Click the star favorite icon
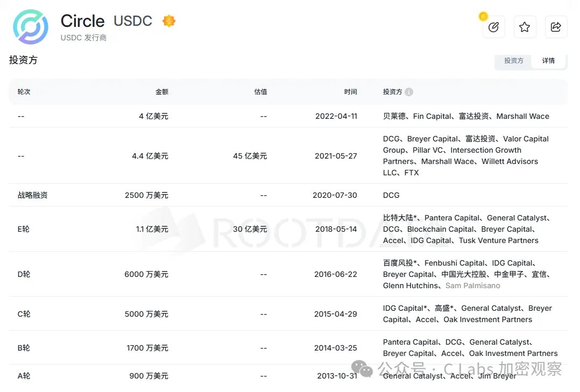 [x=525, y=27]
